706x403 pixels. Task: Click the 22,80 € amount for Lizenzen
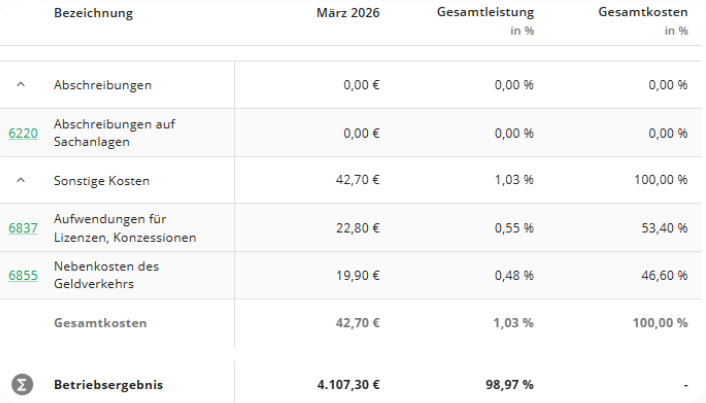point(361,228)
